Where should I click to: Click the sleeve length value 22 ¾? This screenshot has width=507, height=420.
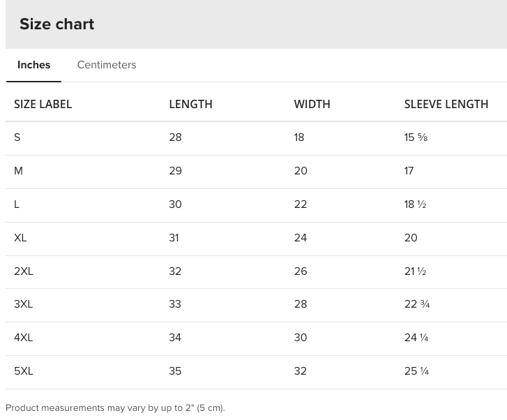click(x=417, y=304)
